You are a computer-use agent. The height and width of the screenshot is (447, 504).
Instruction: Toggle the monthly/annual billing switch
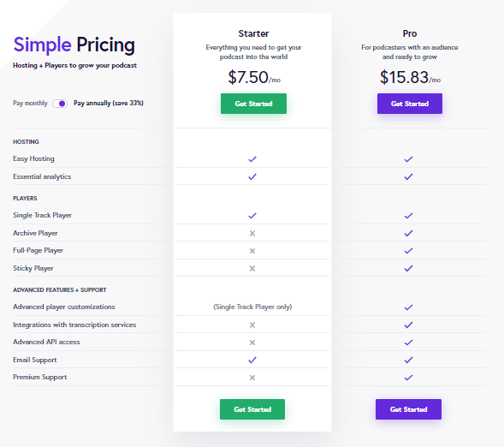point(60,104)
